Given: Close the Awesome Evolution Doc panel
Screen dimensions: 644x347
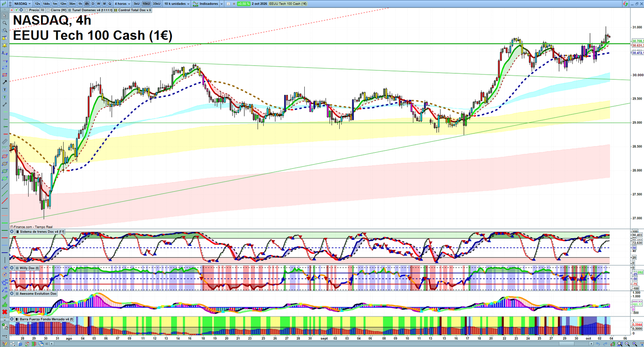Looking at the screenshot, I should pyautogui.click(x=12, y=294).
